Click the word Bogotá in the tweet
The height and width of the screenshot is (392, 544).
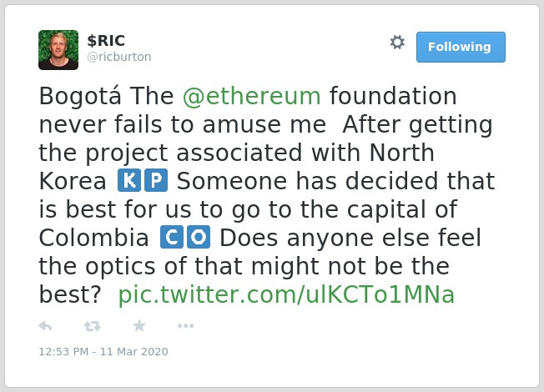[80, 96]
